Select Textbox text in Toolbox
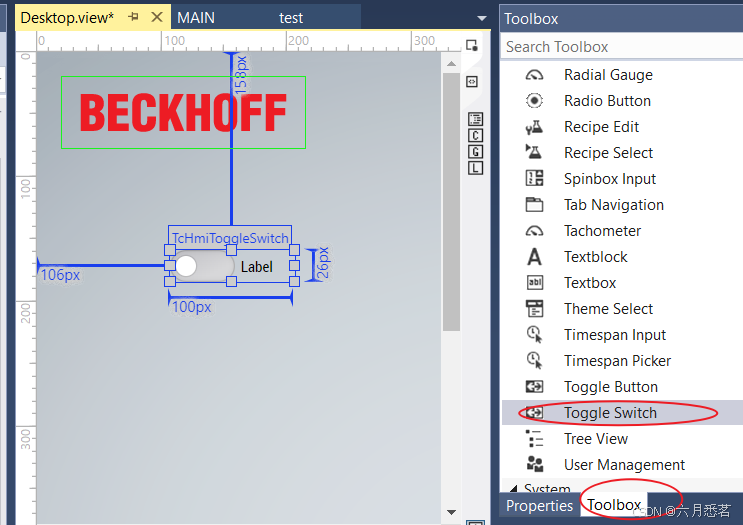This screenshot has width=743, height=525. coord(590,283)
